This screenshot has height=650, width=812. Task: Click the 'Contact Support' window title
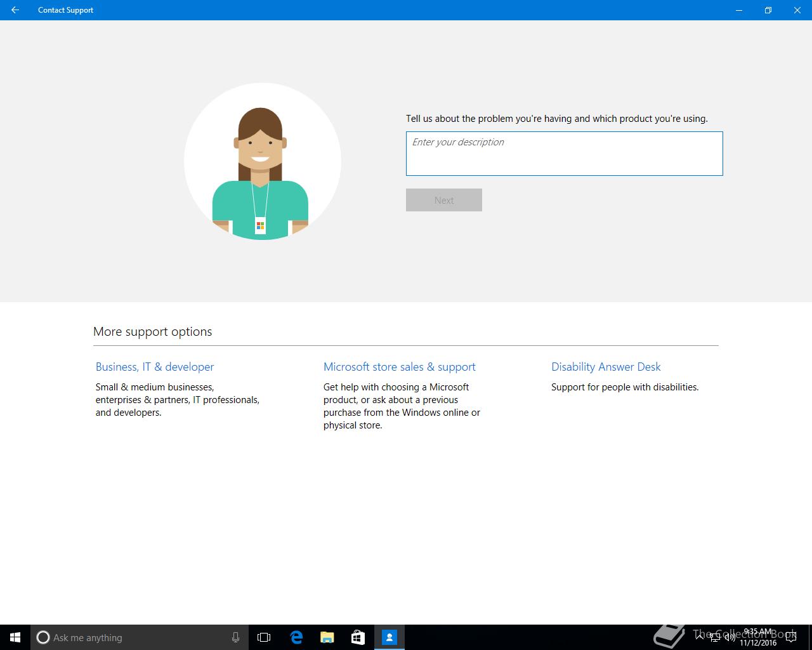click(x=65, y=10)
